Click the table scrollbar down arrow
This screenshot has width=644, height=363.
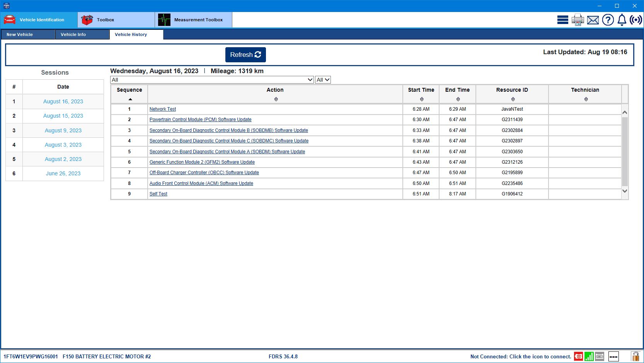point(624,191)
